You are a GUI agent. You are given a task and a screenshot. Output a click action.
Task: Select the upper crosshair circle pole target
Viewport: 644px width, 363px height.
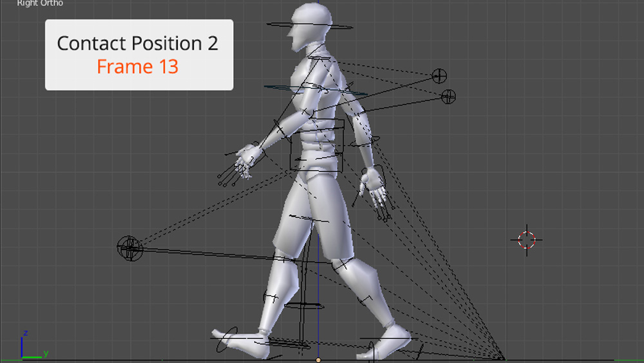[439, 76]
